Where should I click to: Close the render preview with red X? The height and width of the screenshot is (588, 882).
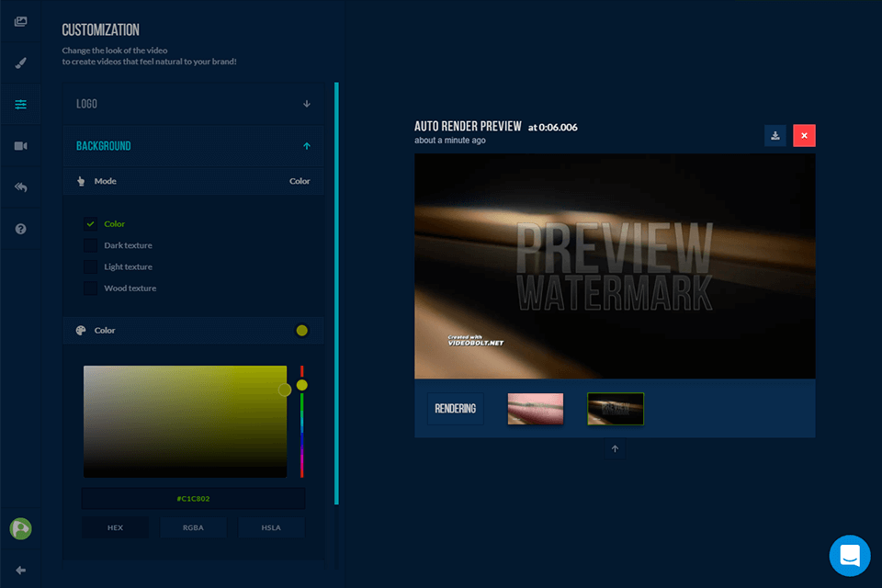coord(804,136)
